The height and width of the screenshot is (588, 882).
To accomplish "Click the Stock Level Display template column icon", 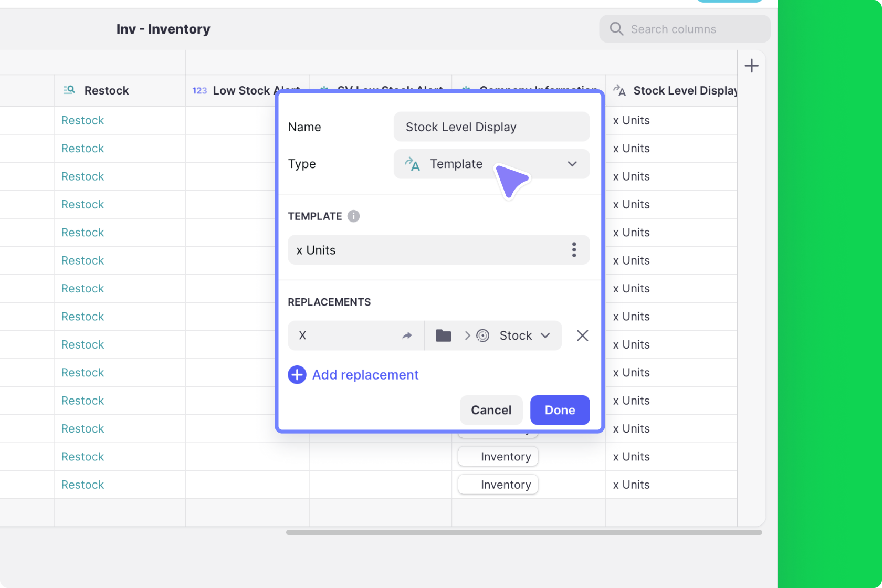I will click(x=619, y=90).
